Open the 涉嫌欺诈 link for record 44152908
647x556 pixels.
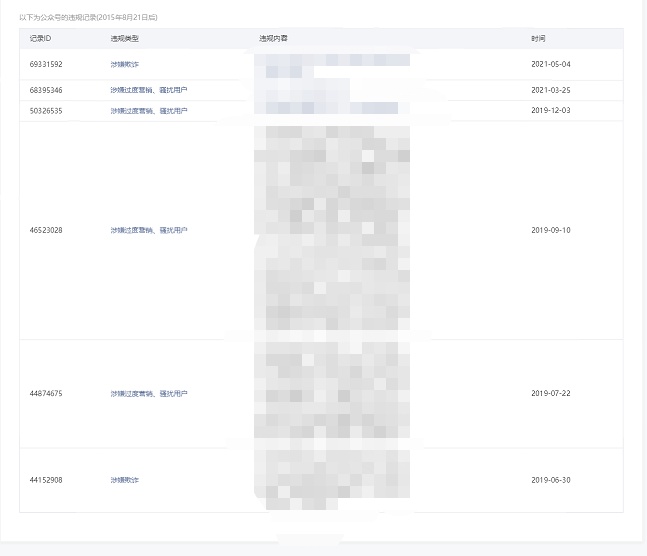125,480
